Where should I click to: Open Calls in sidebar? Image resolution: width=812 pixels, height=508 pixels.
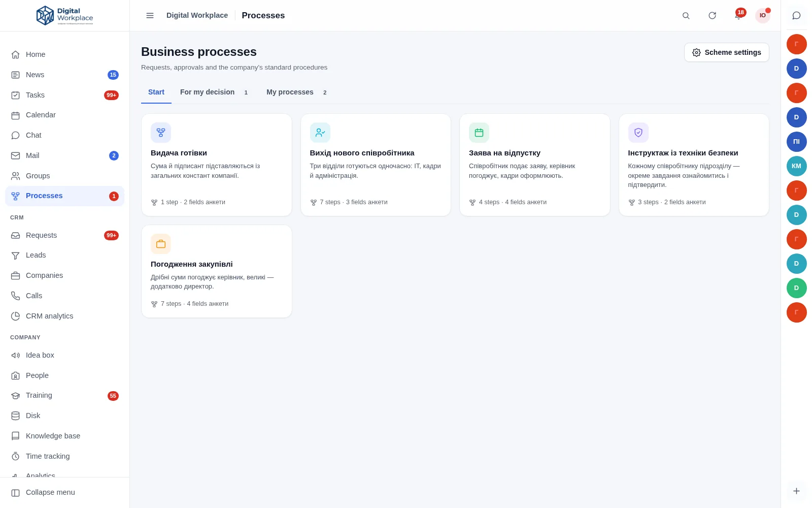65,296
